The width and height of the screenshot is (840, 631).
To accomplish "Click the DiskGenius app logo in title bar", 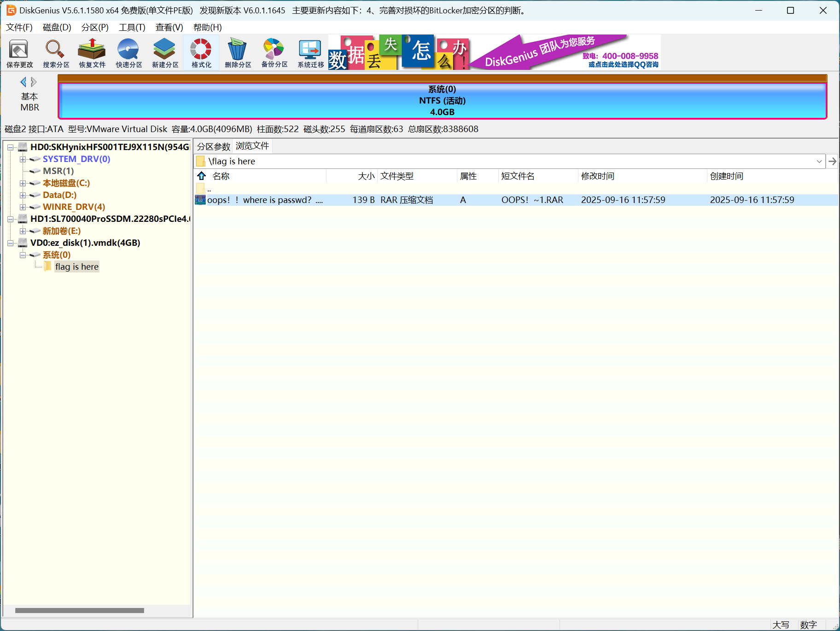I will (11, 10).
